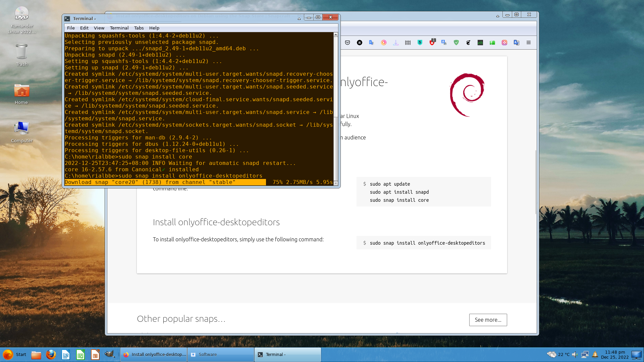The width and height of the screenshot is (644, 362).
Task: Open the Firefox hamburger application menu
Action: tap(529, 43)
